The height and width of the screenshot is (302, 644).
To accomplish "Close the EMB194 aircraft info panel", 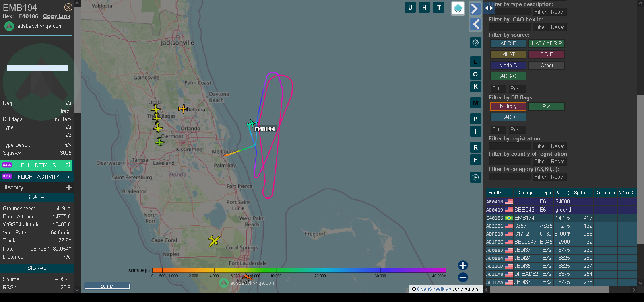I will 68,7.
